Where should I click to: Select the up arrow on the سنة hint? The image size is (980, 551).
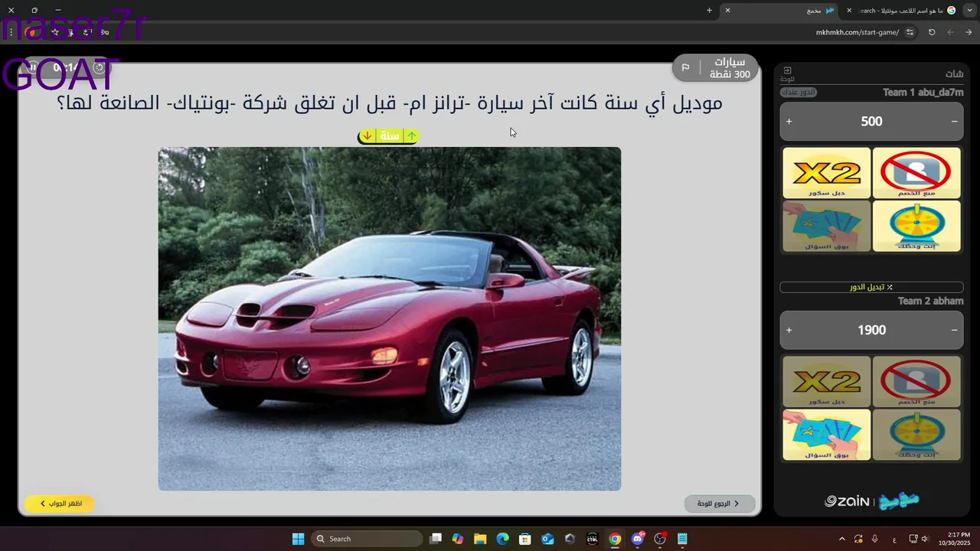(x=411, y=135)
